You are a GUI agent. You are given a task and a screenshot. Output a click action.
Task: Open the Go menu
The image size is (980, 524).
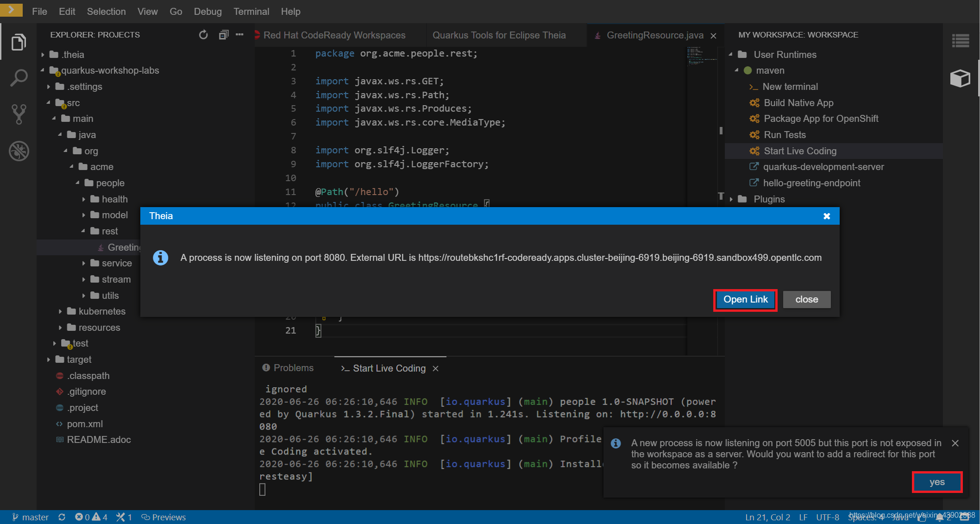pos(176,12)
